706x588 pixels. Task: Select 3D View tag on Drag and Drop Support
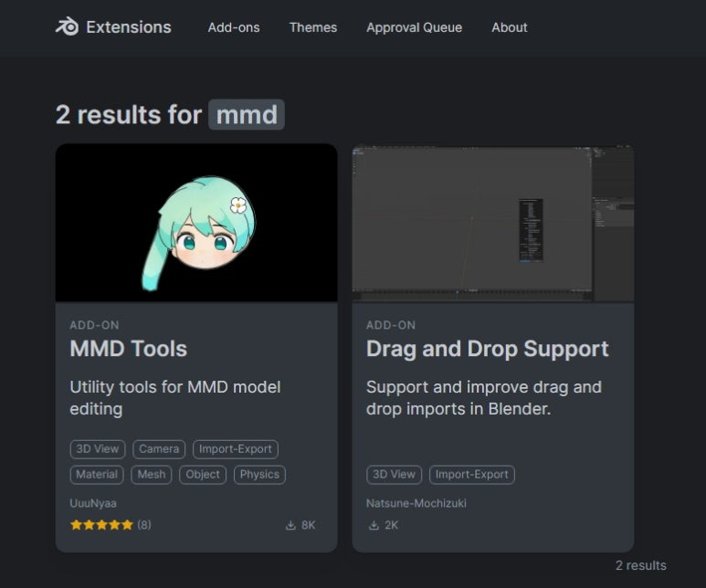[394, 475]
